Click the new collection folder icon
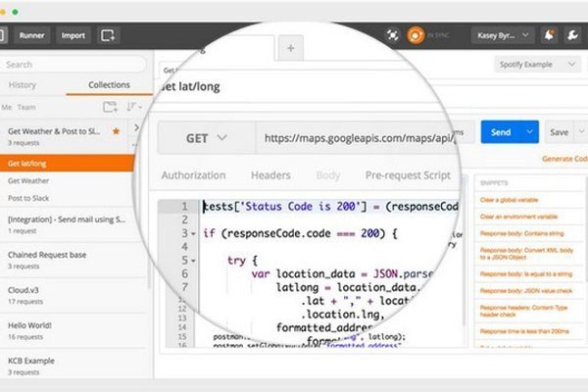The height and width of the screenshot is (392, 588). pos(110,106)
